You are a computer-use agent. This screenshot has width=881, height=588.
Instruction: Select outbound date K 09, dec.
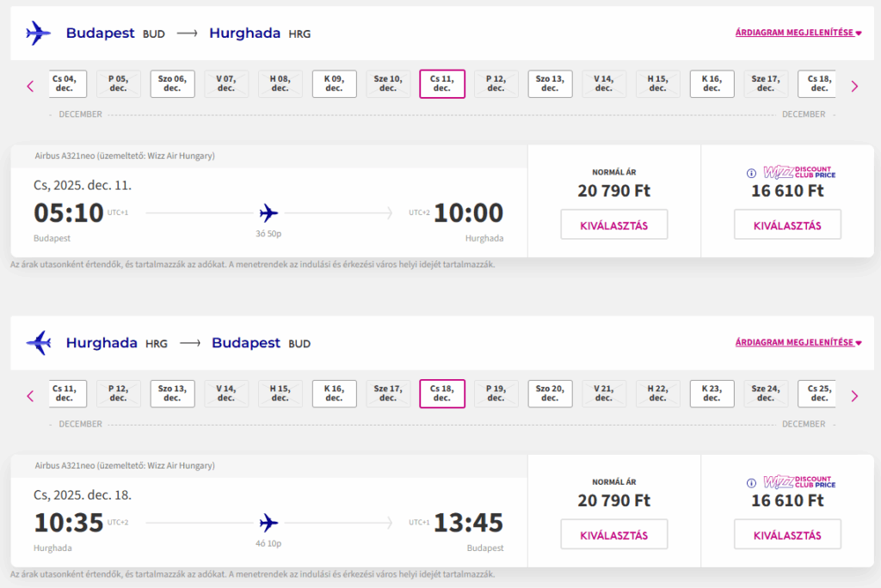pos(334,84)
